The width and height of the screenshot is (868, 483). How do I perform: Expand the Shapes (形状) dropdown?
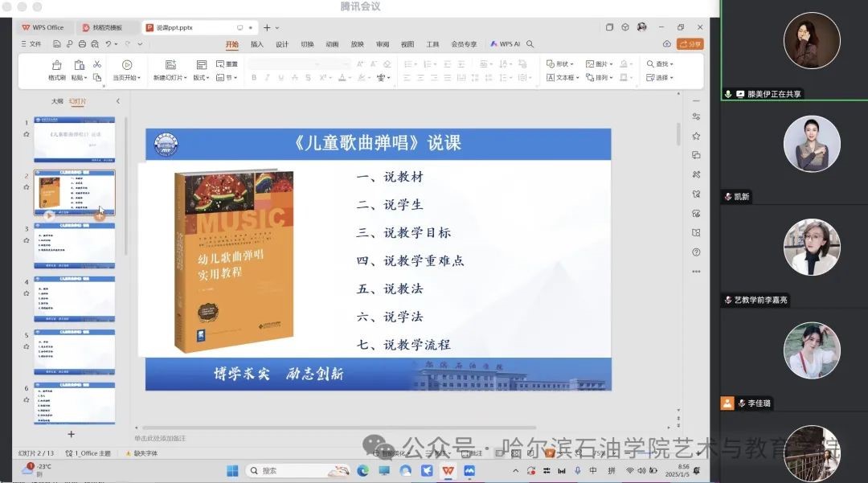point(561,63)
